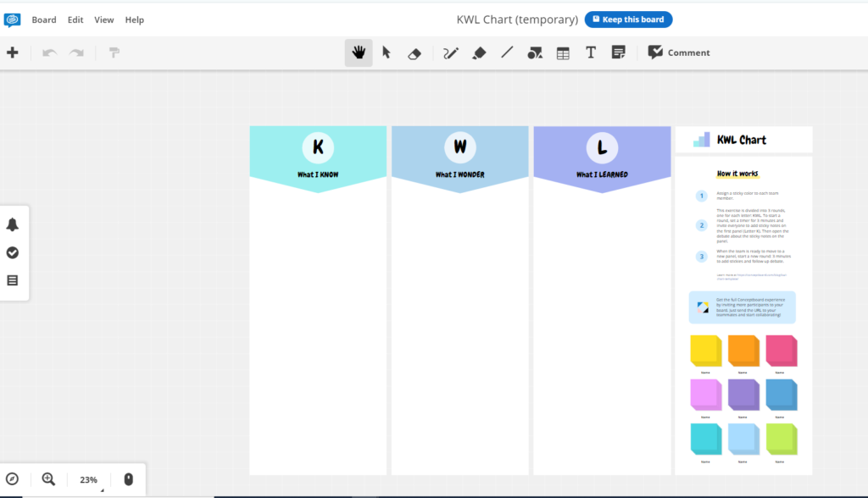The width and height of the screenshot is (868, 498).
Task: Open the View menu
Action: [103, 19]
